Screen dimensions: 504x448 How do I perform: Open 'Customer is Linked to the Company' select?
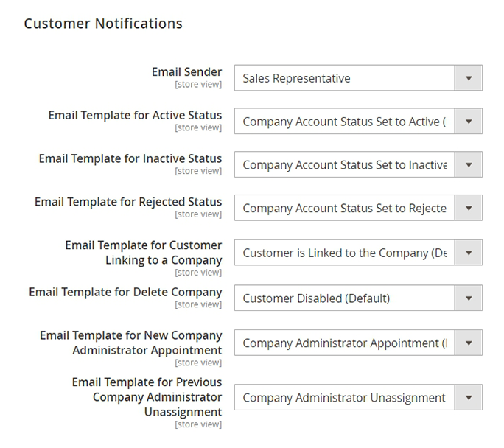click(x=344, y=253)
